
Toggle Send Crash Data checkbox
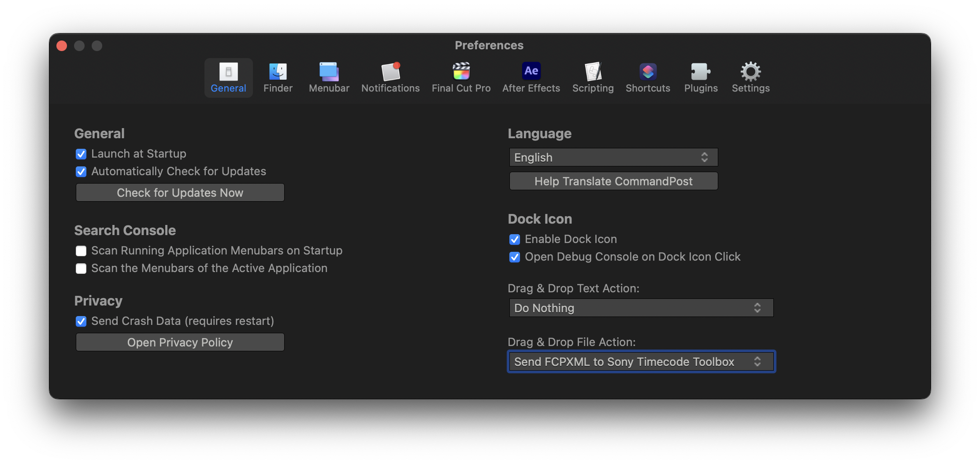click(x=81, y=321)
